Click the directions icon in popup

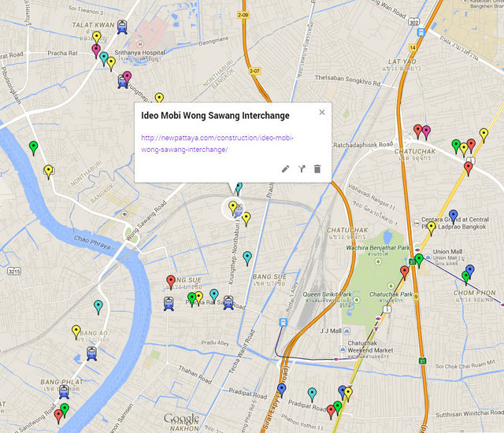[302, 168]
